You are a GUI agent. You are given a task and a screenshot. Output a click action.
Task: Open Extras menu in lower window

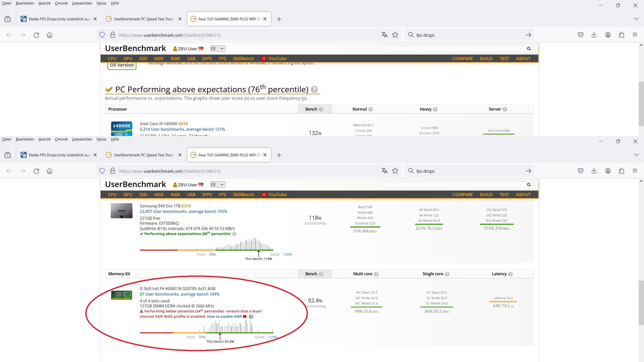coord(101,139)
